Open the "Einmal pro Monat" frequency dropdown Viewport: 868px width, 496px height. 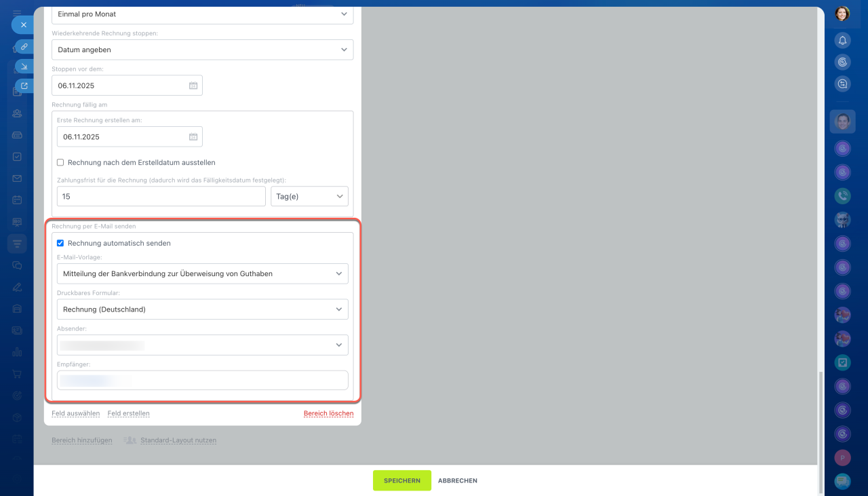(203, 14)
